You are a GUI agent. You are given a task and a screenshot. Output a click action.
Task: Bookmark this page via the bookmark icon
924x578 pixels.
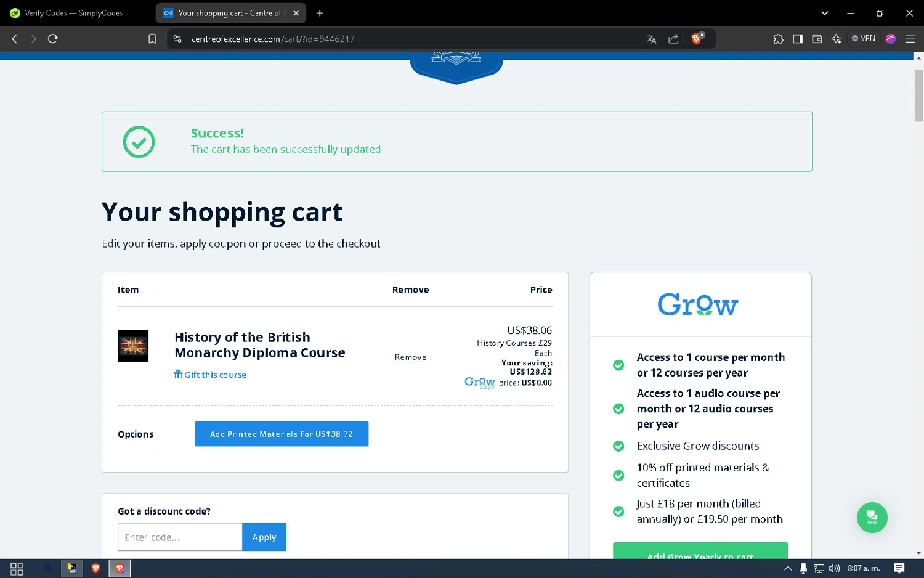(x=152, y=39)
